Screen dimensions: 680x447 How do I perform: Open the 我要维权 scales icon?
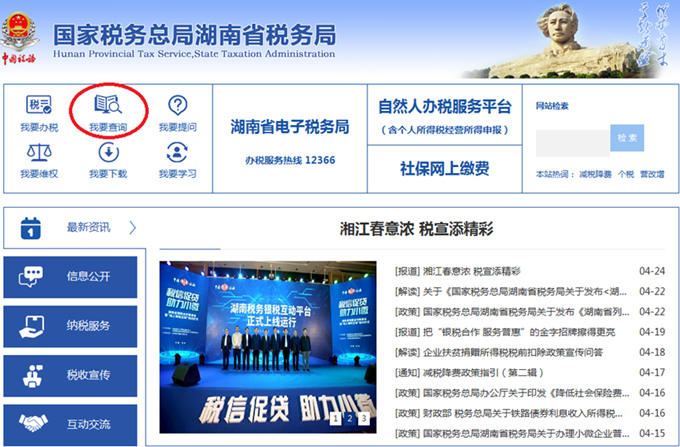tap(39, 153)
